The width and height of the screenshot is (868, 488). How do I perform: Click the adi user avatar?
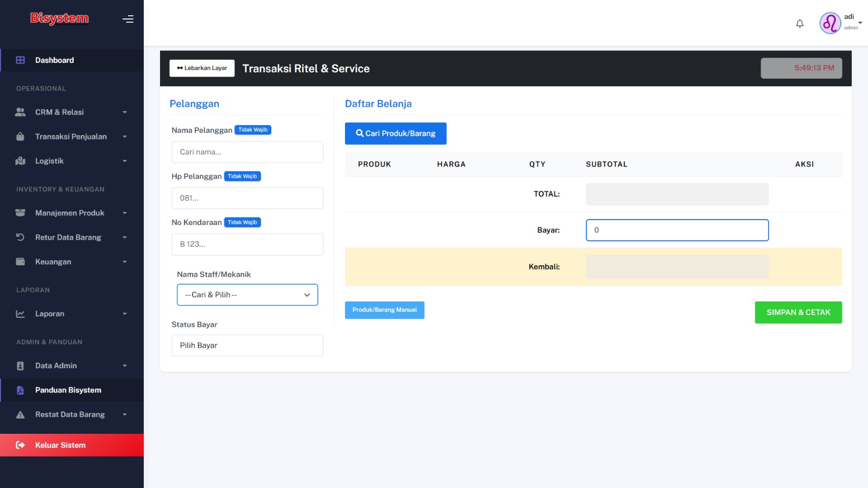(x=830, y=23)
